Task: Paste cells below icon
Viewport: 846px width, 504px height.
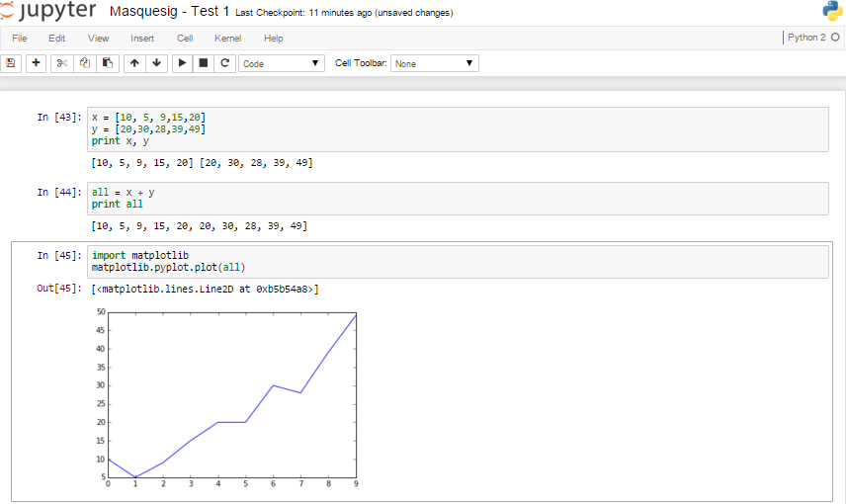Action: [x=107, y=63]
